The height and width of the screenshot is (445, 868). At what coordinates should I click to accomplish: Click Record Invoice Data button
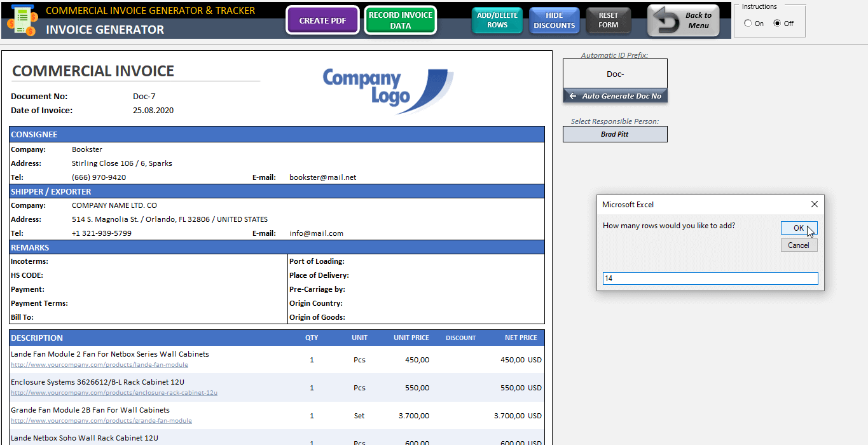click(400, 20)
